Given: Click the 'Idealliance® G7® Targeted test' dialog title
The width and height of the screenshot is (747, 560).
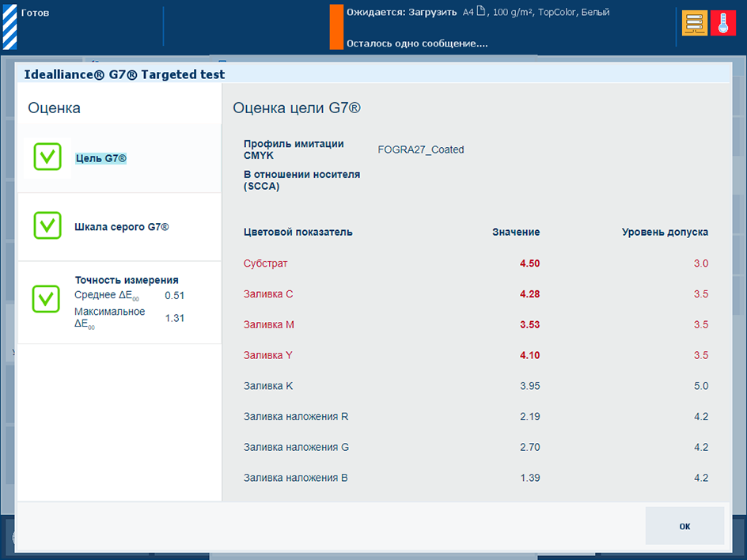Looking at the screenshot, I should (x=124, y=74).
